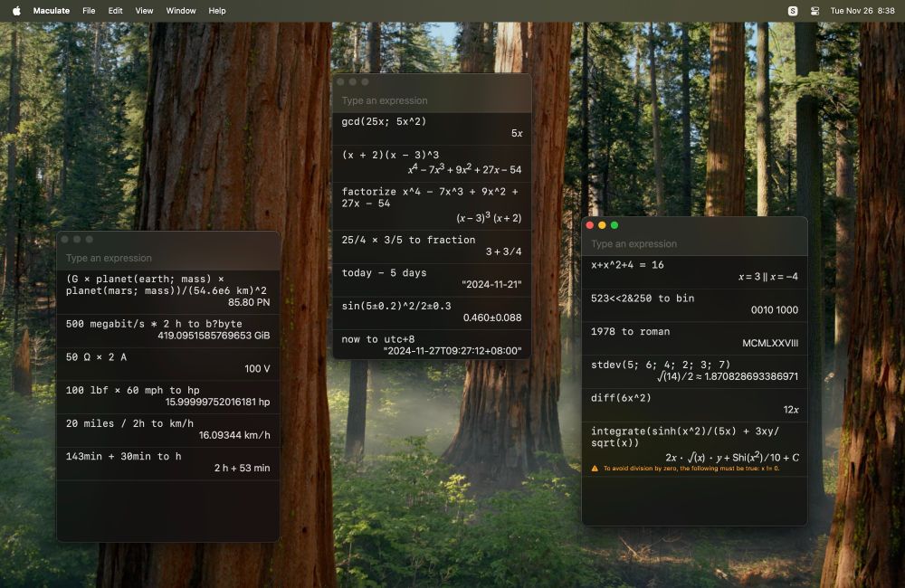Click the √(14)/2 ≈ 1.870828693386971 result
Viewport: 905px width, 588px height.
[x=728, y=376]
